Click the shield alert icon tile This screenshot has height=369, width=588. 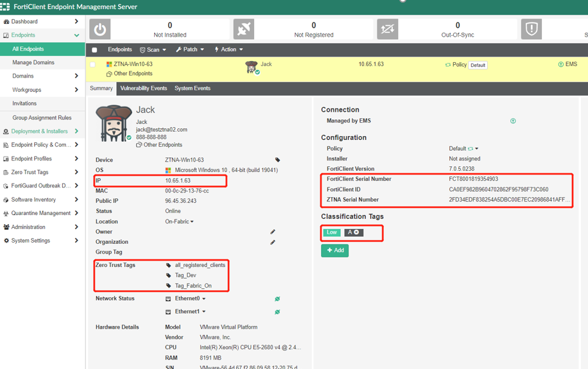(532, 29)
